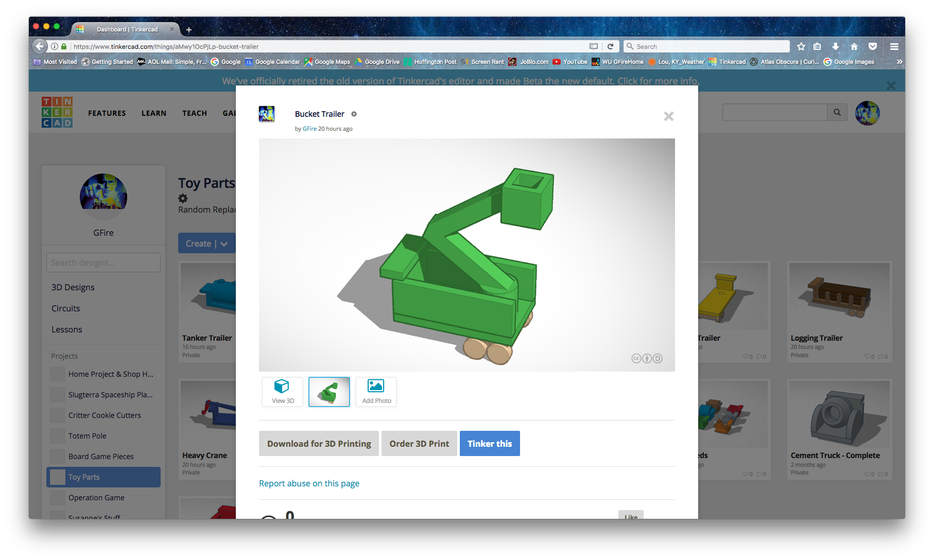Click the Tinkercad logo
Viewport: 934px width, 560px height.
coord(57,112)
